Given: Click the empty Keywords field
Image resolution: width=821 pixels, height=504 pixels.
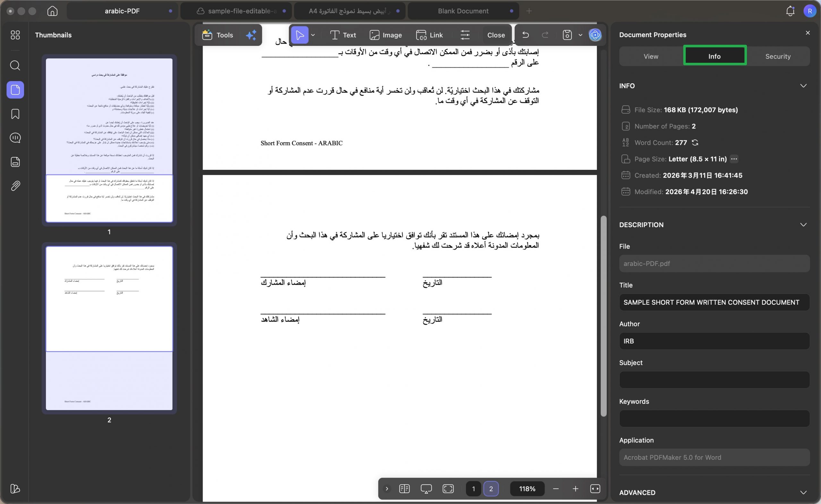Looking at the screenshot, I should tap(714, 419).
